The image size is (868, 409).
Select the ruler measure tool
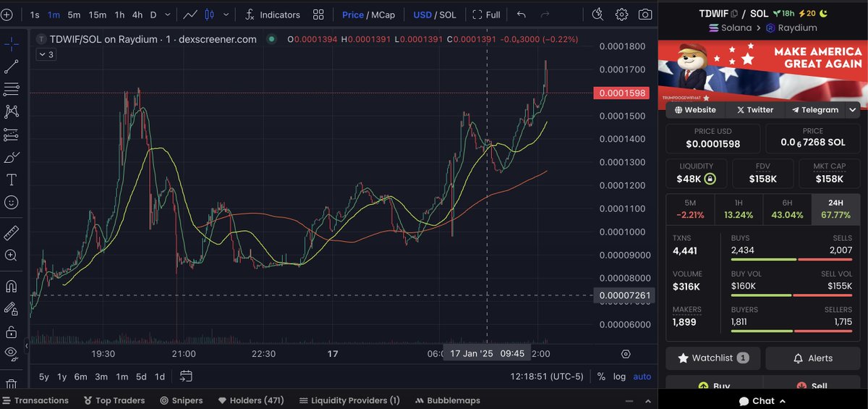(12, 232)
